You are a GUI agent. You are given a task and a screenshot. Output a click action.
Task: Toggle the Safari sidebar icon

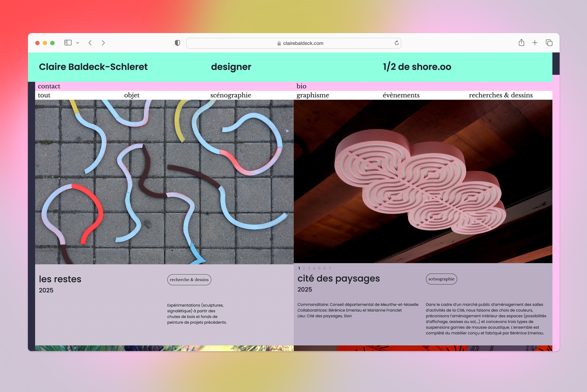tap(68, 43)
